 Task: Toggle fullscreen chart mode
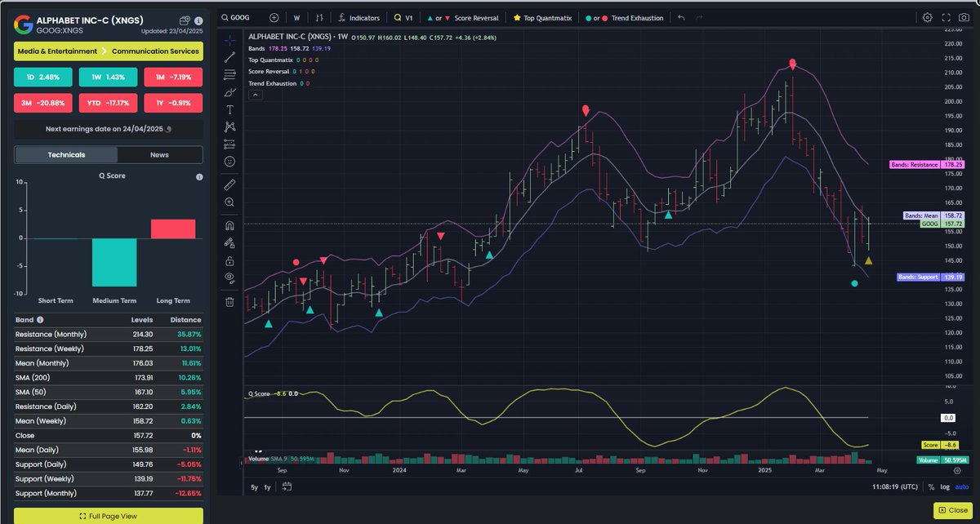(x=946, y=17)
